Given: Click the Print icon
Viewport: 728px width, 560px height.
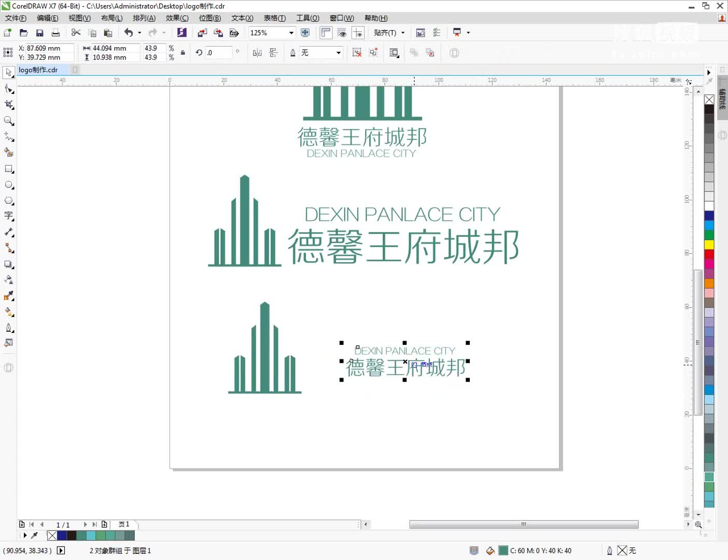Looking at the screenshot, I should pyautogui.click(x=55, y=33).
